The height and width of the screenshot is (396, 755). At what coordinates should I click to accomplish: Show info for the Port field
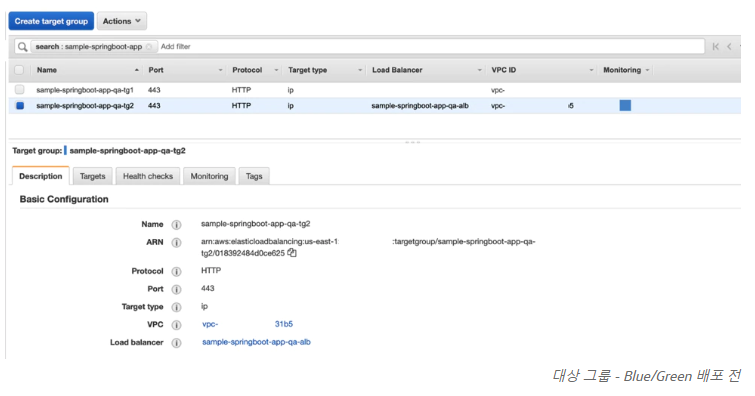click(x=177, y=290)
